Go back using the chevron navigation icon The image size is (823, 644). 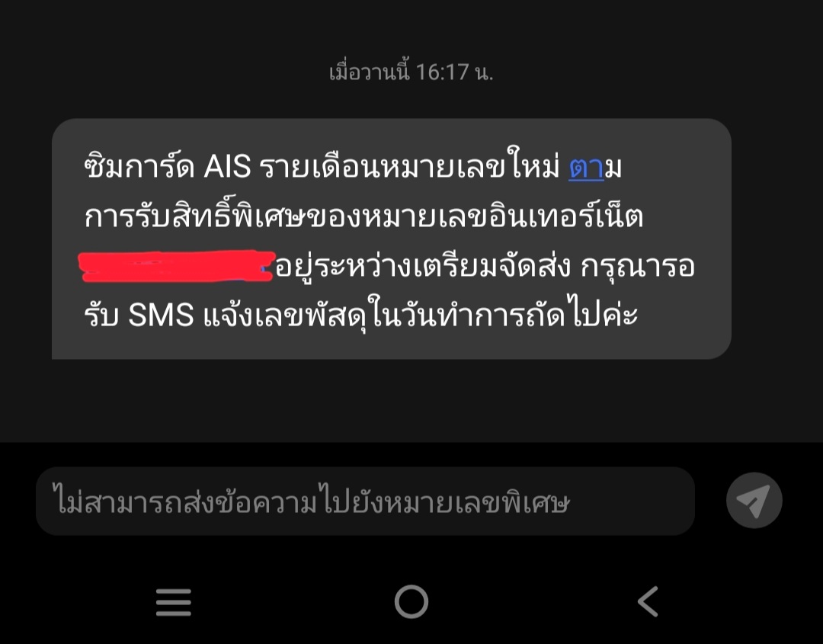pyautogui.click(x=648, y=601)
